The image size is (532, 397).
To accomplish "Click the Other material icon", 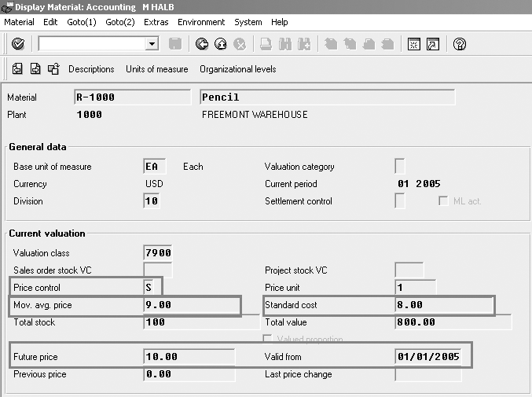I will point(17,69).
